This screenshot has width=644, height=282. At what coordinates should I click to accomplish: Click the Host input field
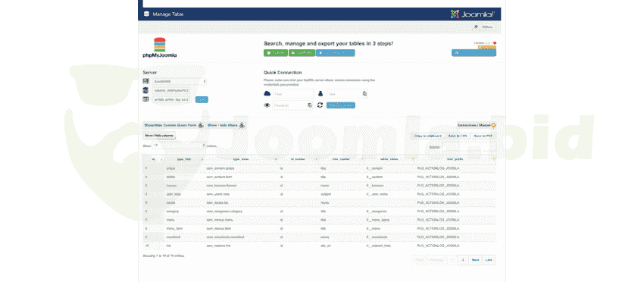pos(293,94)
